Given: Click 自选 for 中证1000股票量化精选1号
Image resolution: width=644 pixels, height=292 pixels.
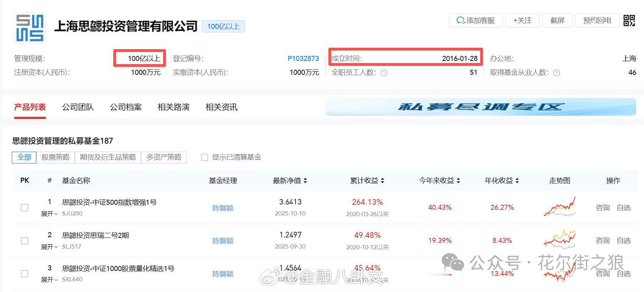Looking at the screenshot, I should click(x=624, y=273).
